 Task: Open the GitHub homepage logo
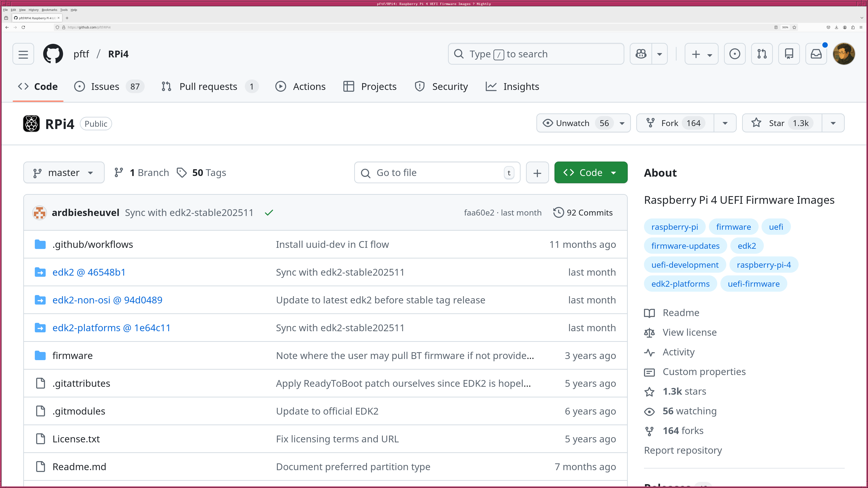coord(53,54)
